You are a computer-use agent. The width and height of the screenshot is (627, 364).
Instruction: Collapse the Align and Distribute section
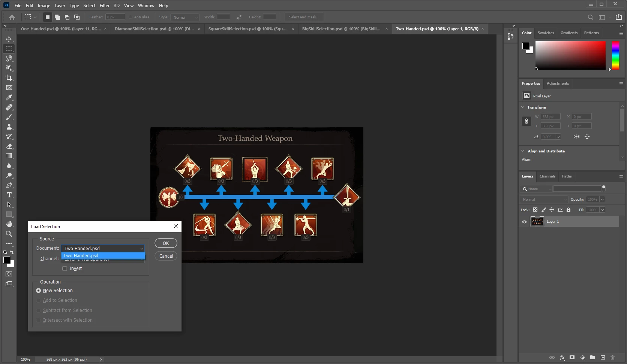(523, 151)
